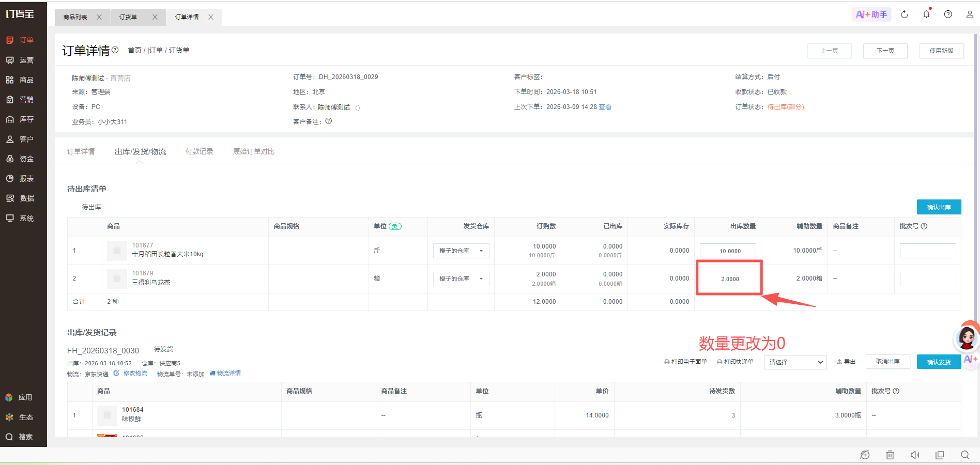
Task: Open the 资金 sidebar menu
Action: coord(21,159)
